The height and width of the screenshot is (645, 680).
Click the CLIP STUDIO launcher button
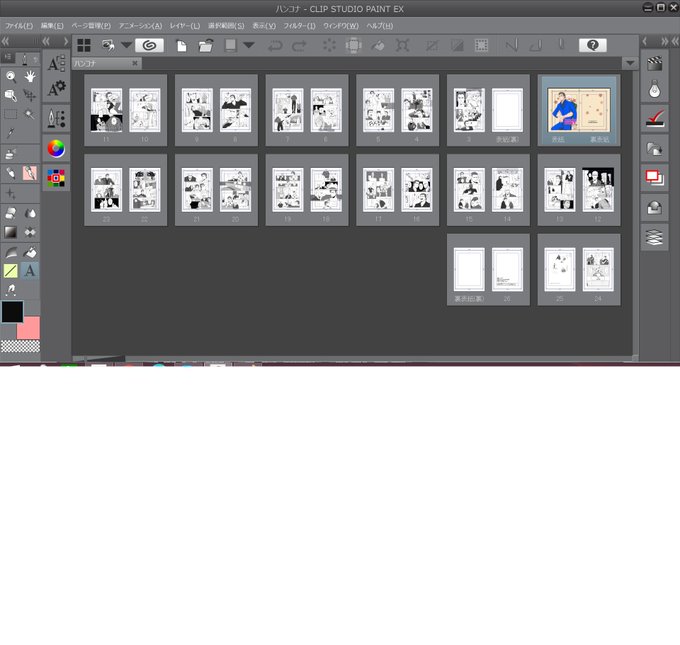point(149,45)
